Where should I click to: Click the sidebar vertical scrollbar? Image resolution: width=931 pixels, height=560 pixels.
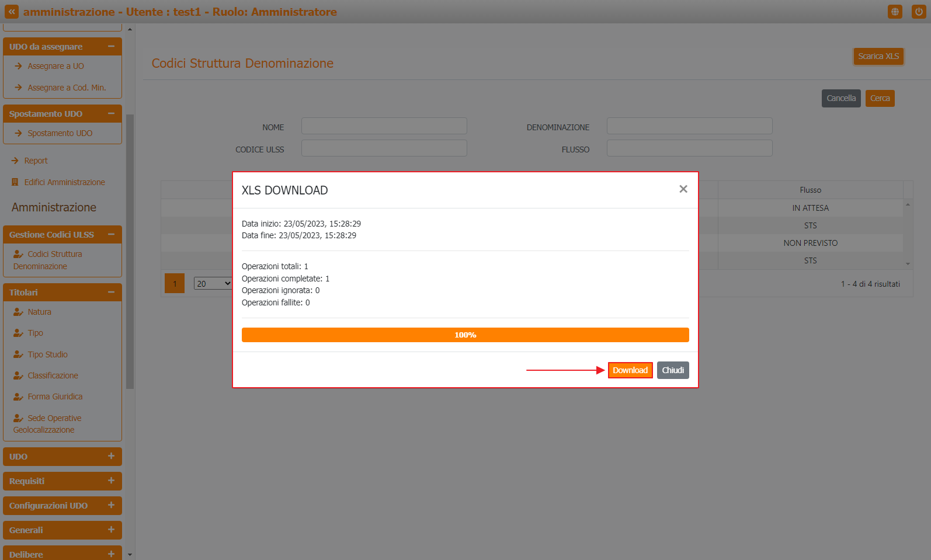(x=130, y=251)
